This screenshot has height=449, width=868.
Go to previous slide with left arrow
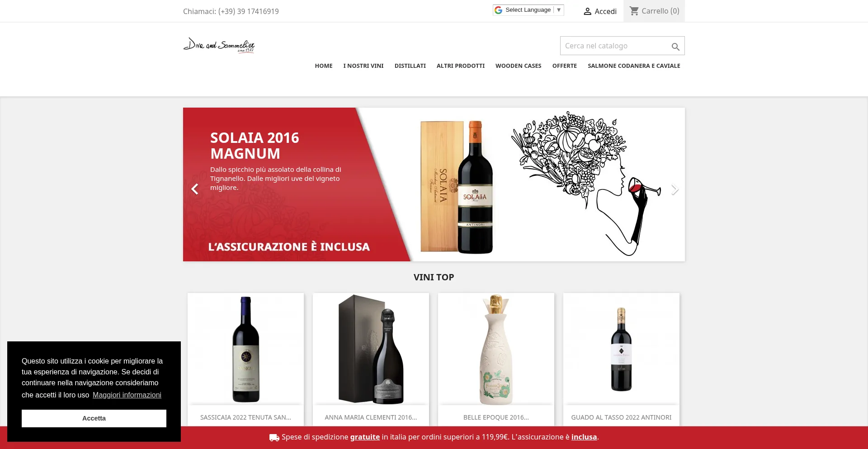(x=195, y=189)
